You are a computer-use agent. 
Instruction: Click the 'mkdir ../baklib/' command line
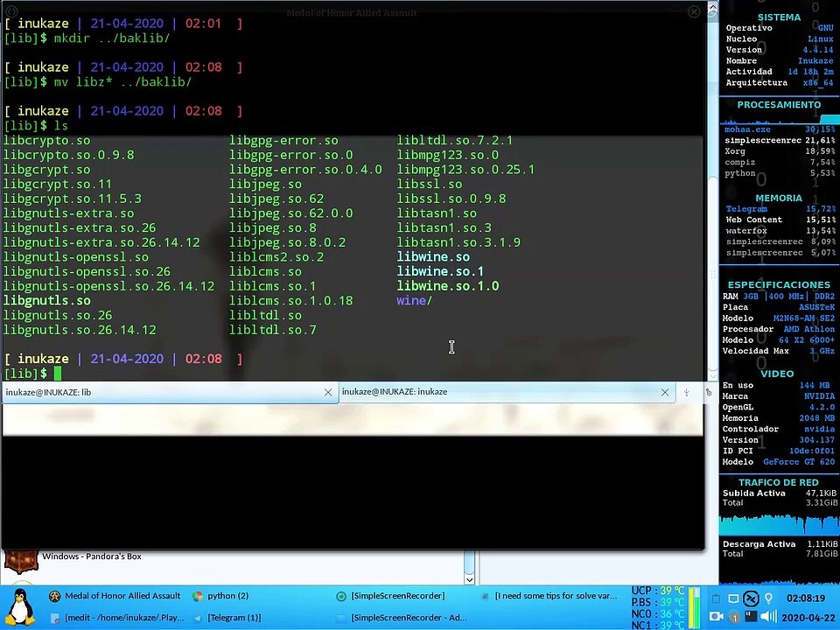click(x=111, y=38)
